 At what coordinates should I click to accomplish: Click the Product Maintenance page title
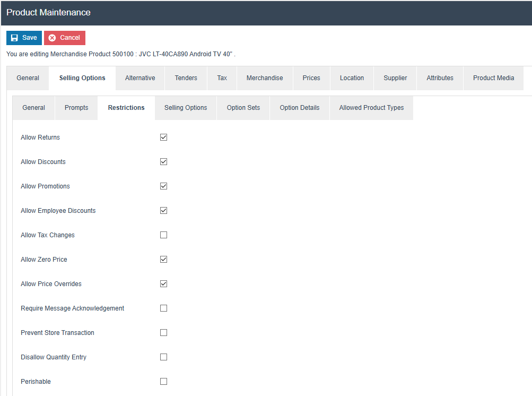click(48, 13)
